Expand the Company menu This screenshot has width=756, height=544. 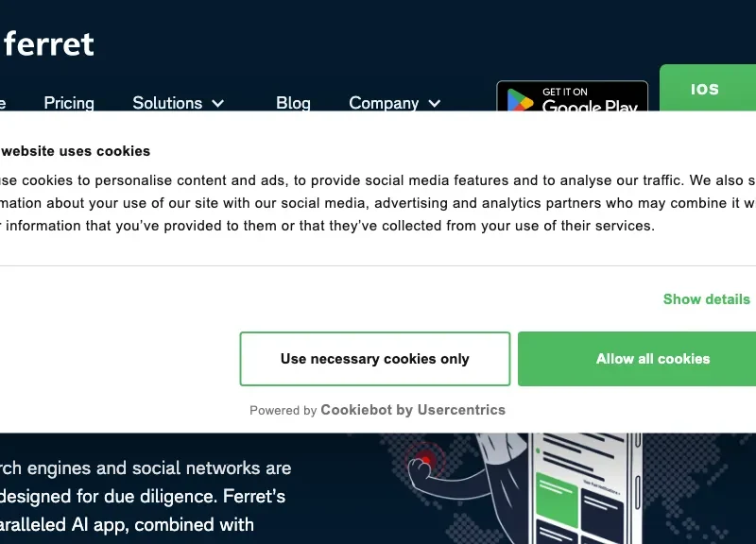click(394, 103)
